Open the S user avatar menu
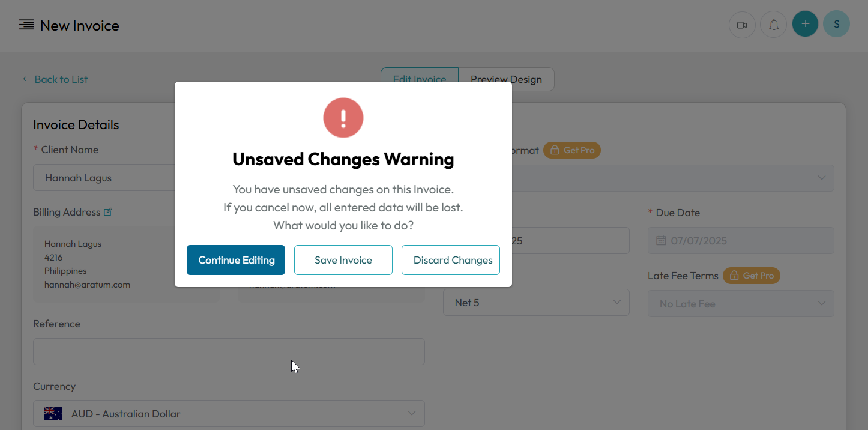The image size is (868, 430). 837,24
